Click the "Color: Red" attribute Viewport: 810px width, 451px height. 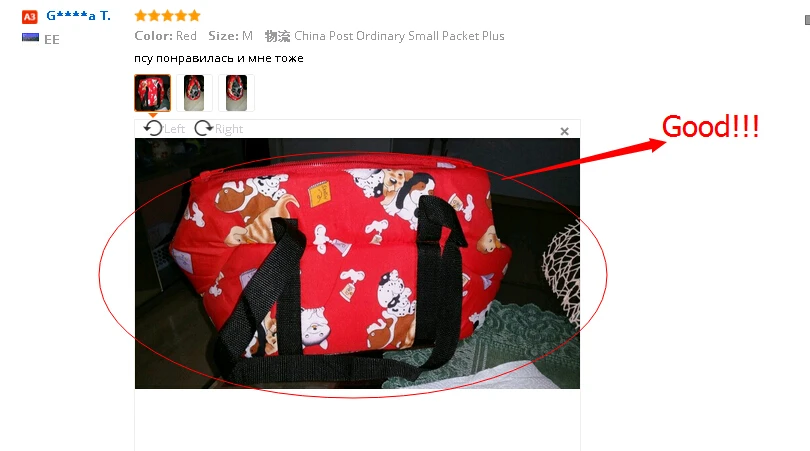tap(165, 36)
